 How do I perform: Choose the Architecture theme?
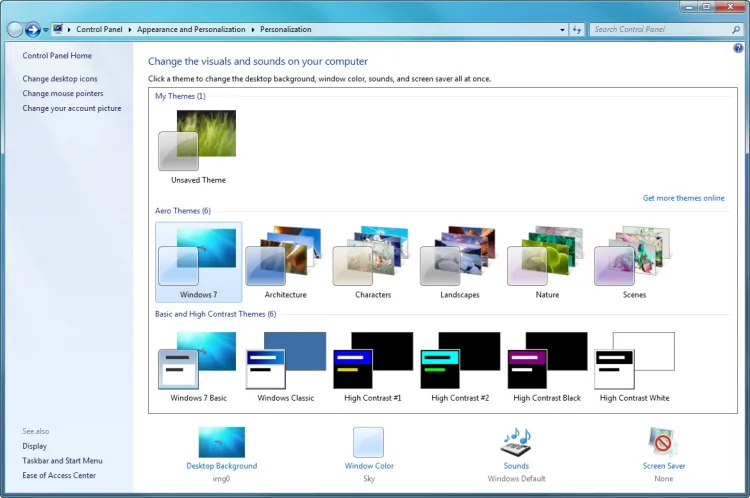point(286,262)
